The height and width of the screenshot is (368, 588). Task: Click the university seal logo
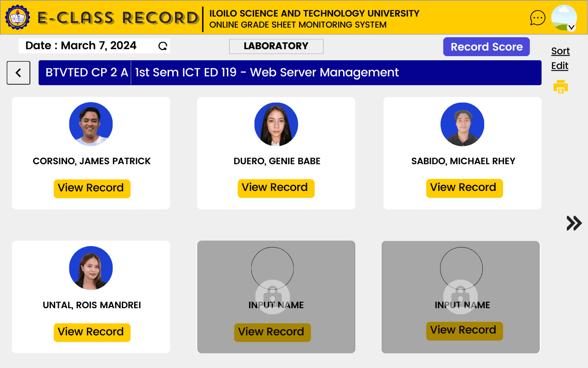tap(17, 17)
